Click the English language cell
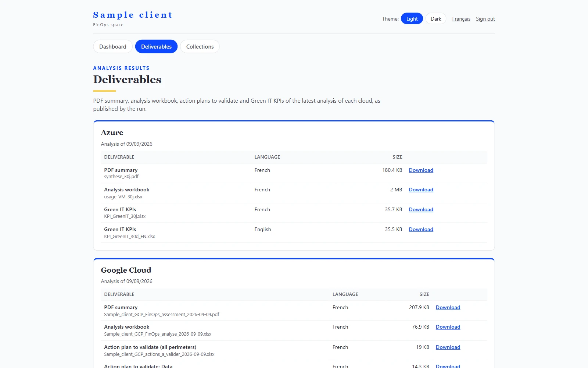The image size is (588, 368). pos(262,229)
